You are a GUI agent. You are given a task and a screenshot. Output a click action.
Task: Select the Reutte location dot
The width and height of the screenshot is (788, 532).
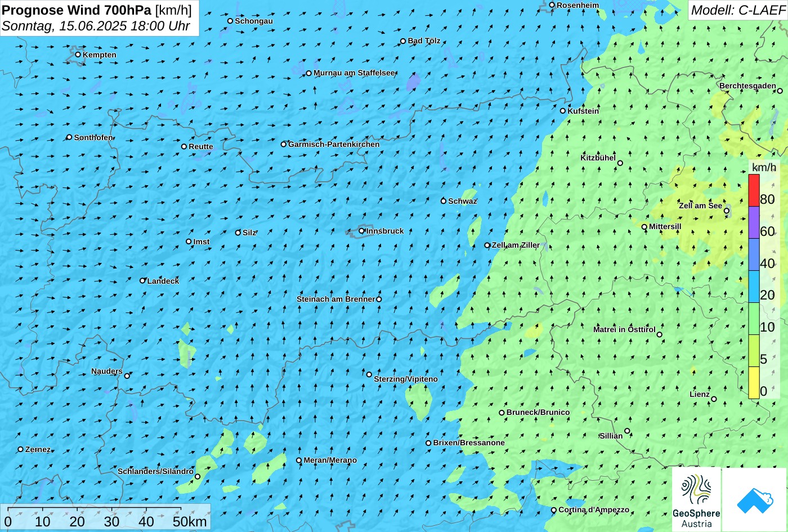184,146
